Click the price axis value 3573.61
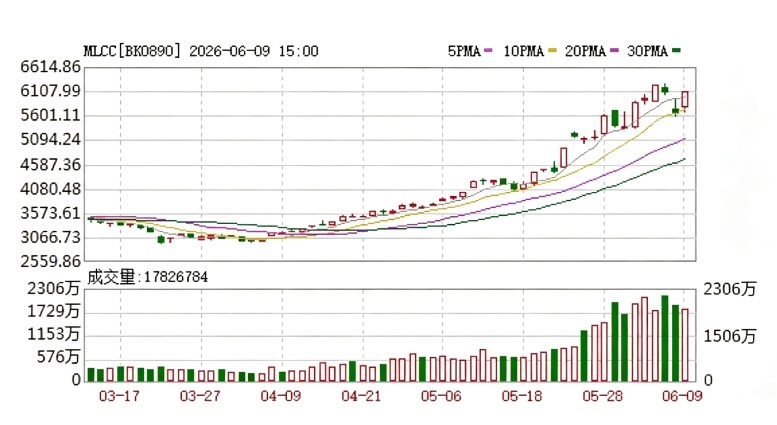Image resolution: width=777 pixels, height=425 pixels. click(50, 213)
